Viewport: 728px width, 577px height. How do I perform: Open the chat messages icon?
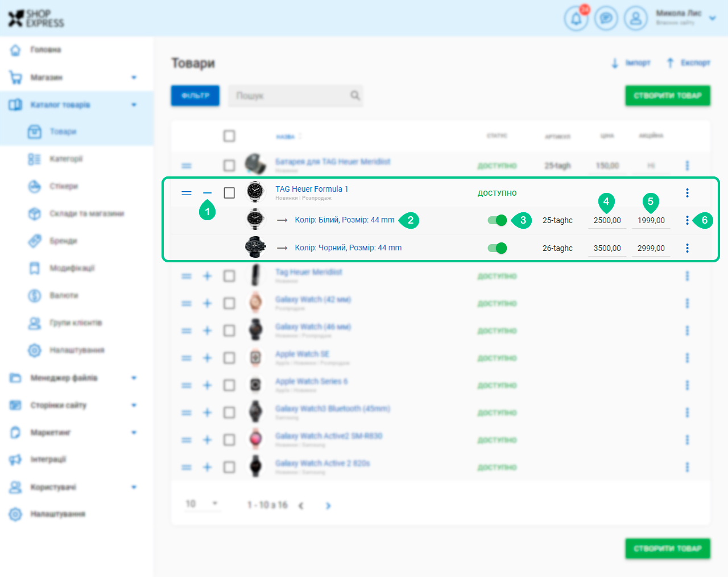606,19
